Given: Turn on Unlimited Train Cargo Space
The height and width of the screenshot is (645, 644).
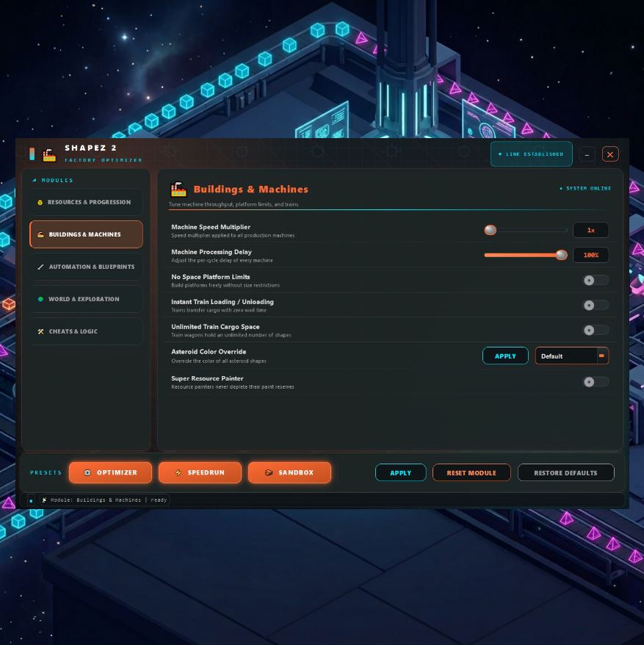Looking at the screenshot, I should point(596,331).
